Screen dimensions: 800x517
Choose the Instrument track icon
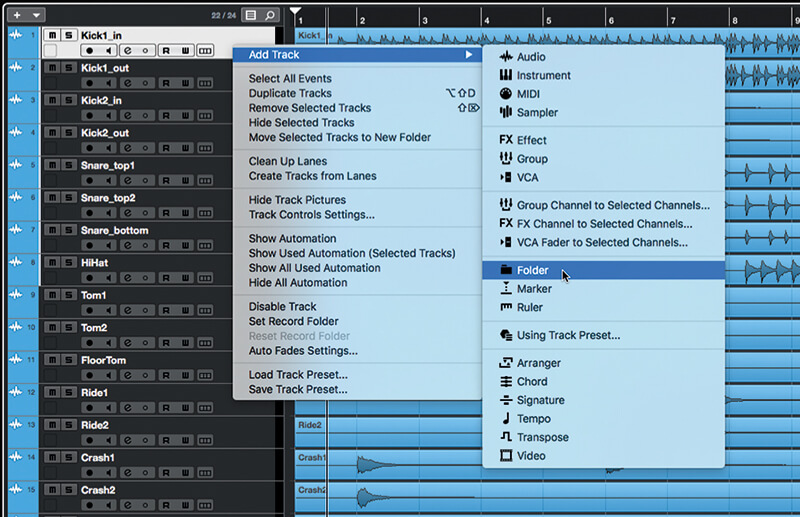[506, 75]
